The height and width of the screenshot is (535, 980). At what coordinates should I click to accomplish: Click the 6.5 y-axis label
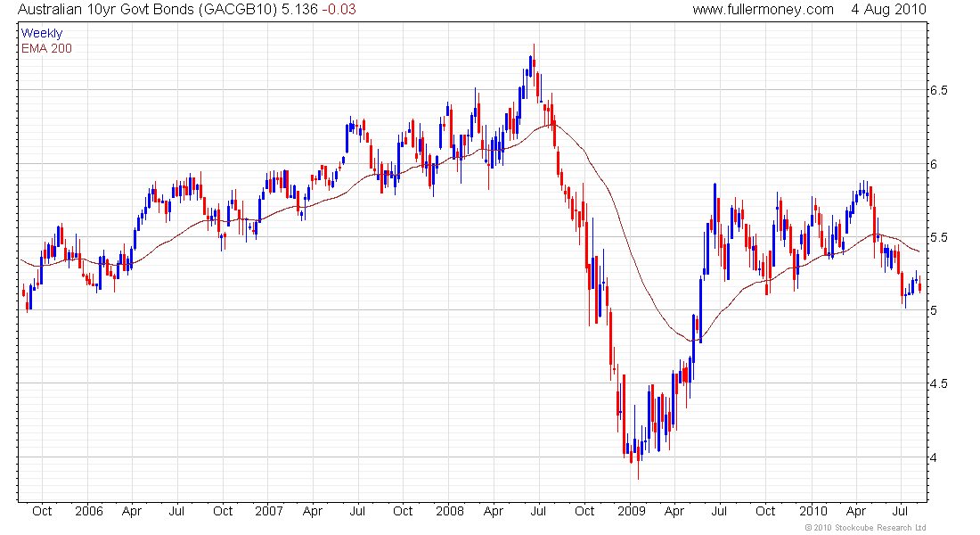[x=939, y=90]
